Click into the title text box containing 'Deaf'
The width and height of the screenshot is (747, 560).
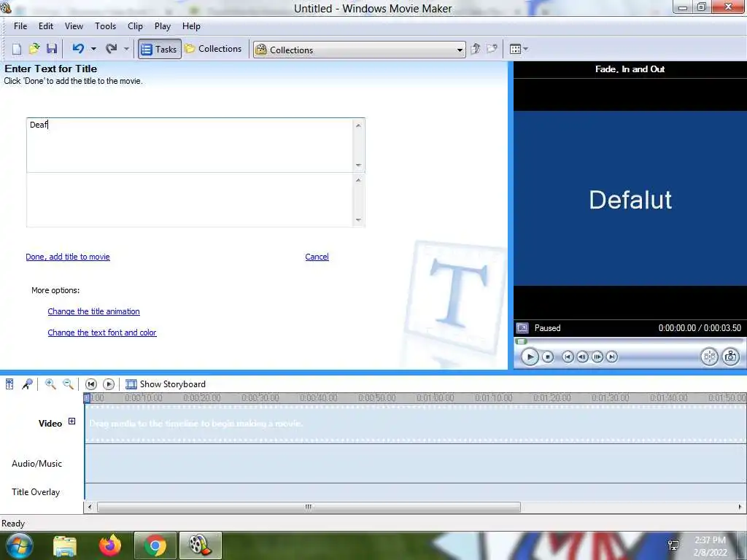pyautogui.click(x=190, y=145)
